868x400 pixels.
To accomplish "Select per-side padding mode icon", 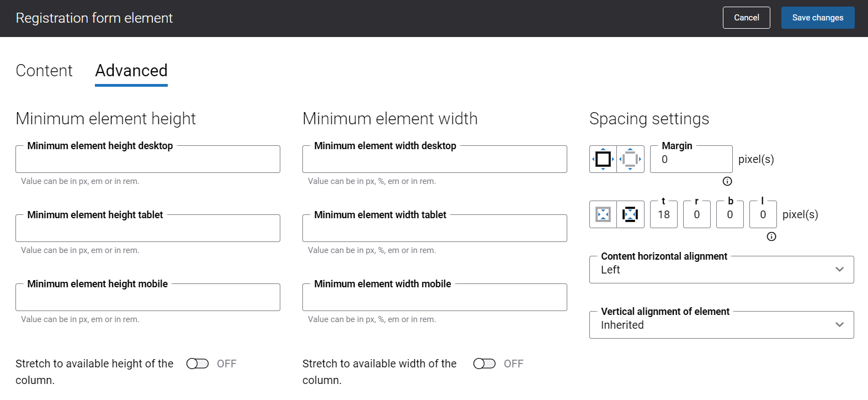I will pyautogui.click(x=630, y=214).
